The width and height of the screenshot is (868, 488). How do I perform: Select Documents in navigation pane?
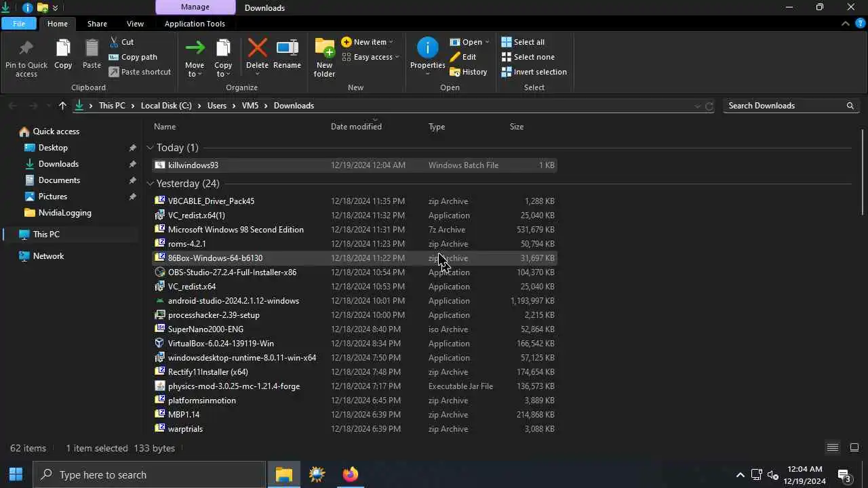click(x=59, y=180)
